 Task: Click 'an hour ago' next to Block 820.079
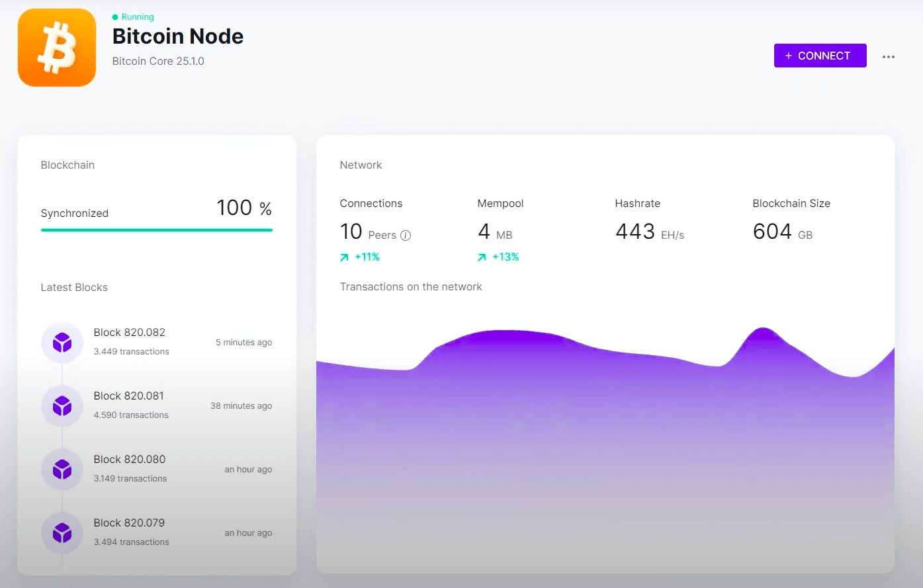pos(248,533)
